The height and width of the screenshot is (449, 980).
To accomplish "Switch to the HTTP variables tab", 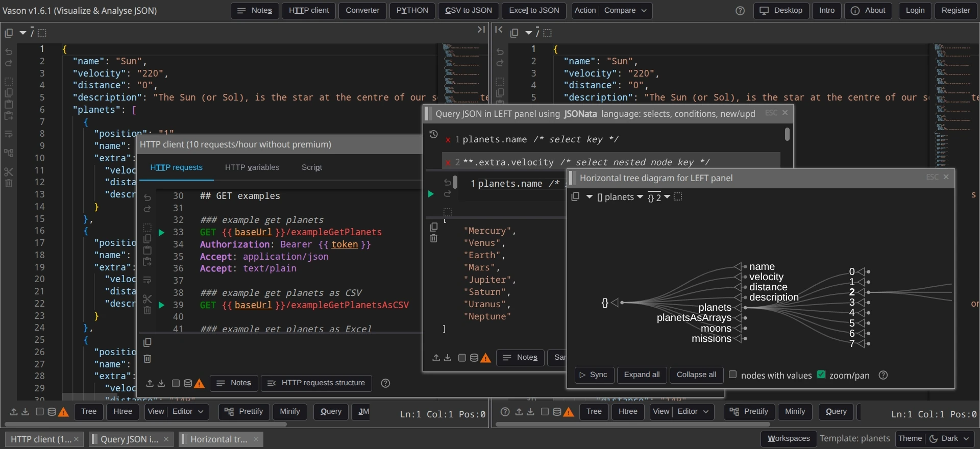I will coord(252,167).
